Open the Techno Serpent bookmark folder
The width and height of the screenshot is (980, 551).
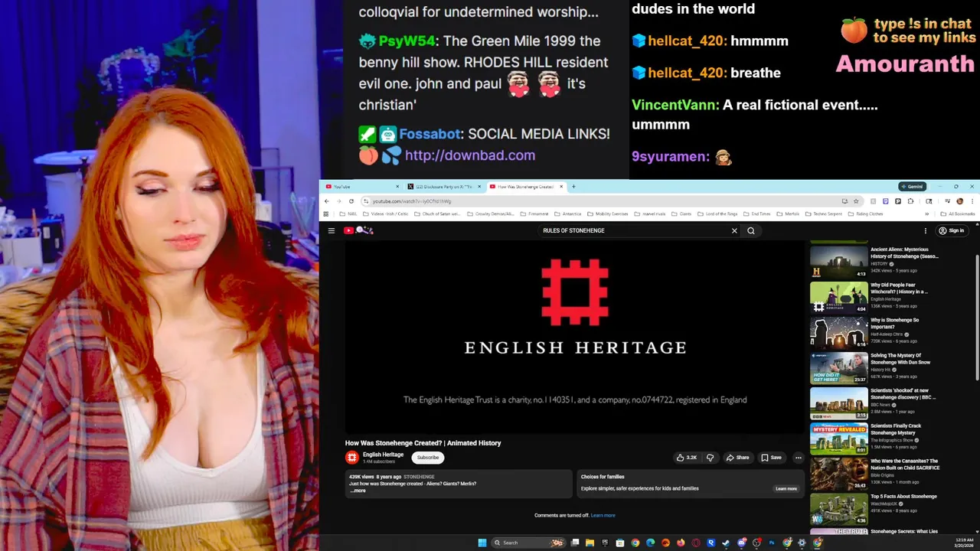click(x=824, y=214)
